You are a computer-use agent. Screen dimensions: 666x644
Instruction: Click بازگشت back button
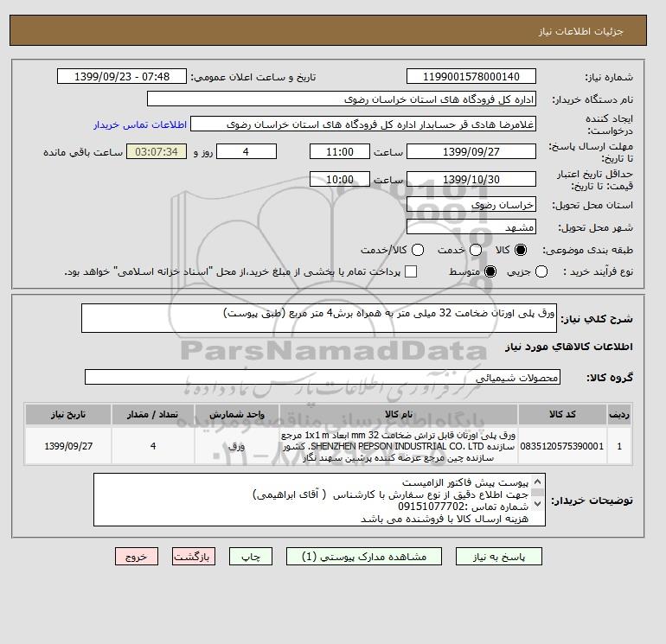[194, 557]
